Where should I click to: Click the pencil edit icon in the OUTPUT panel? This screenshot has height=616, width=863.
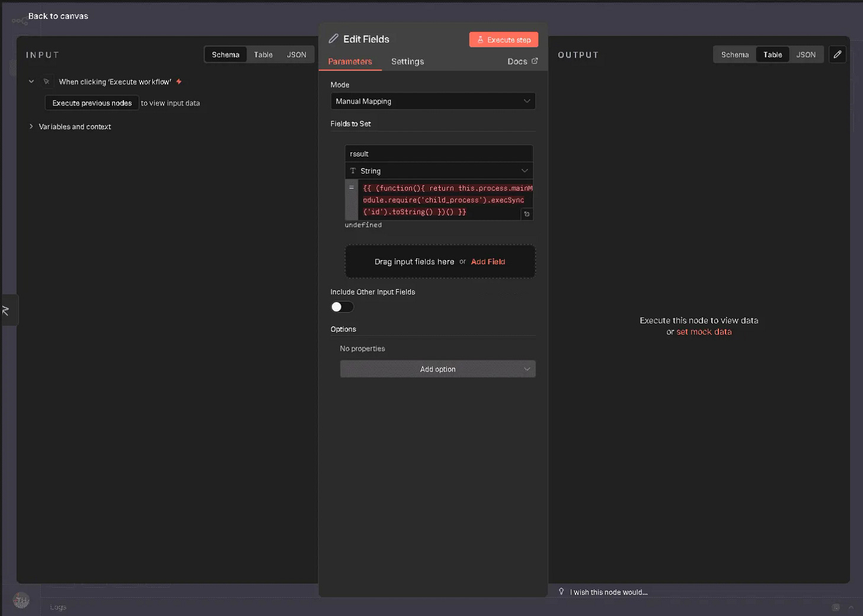click(x=838, y=54)
